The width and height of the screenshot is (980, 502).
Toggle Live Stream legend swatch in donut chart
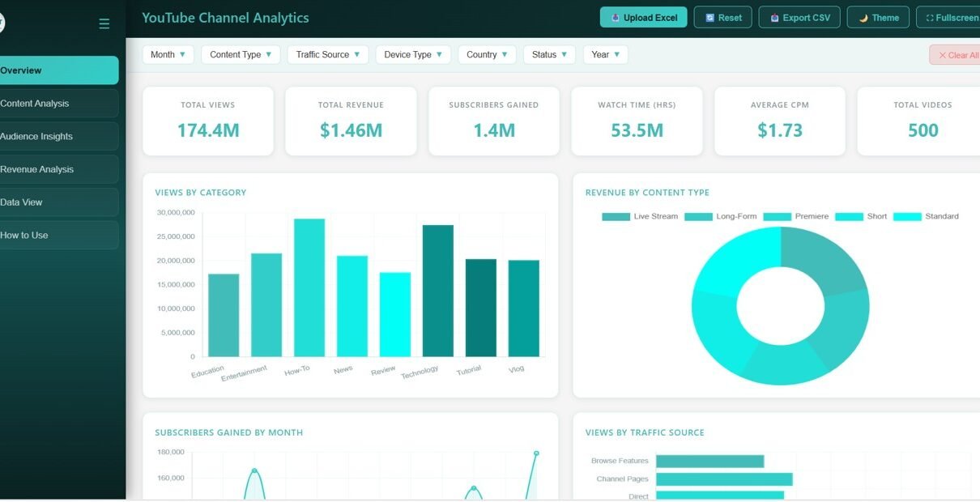click(616, 216)
